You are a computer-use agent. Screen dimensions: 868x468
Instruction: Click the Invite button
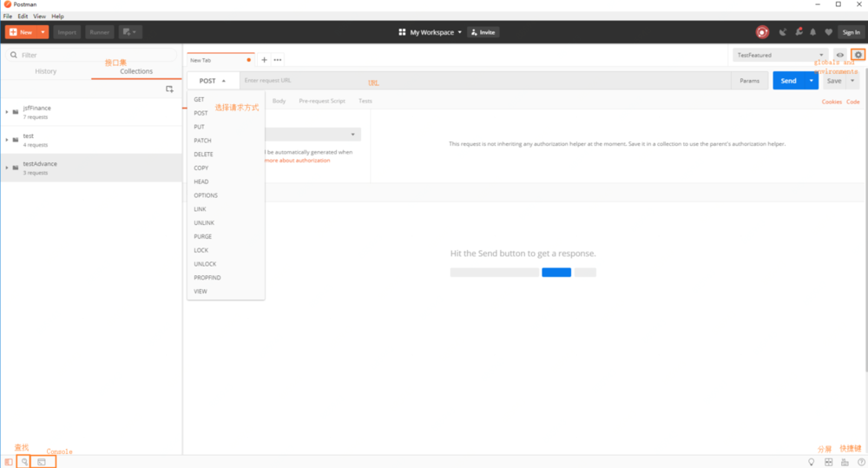[x=483, y=32]
